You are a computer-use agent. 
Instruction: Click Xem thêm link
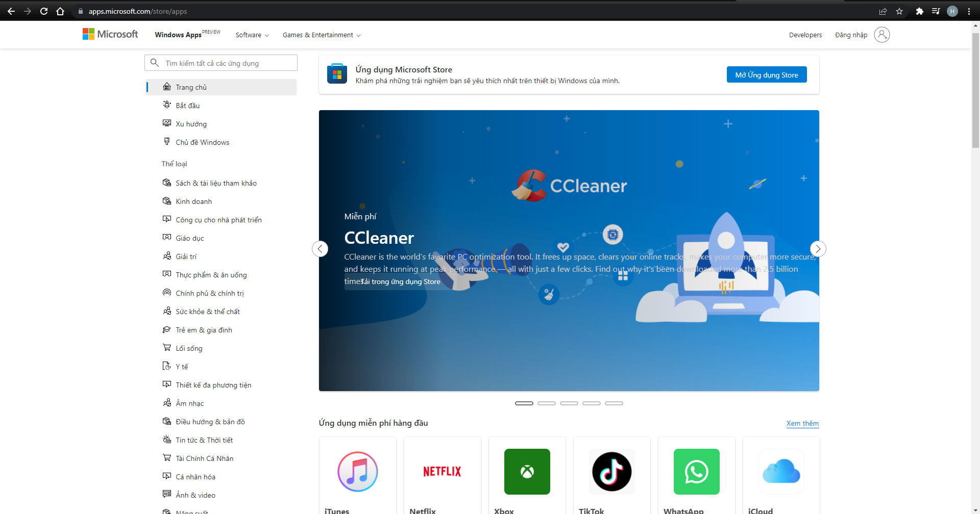802,423
